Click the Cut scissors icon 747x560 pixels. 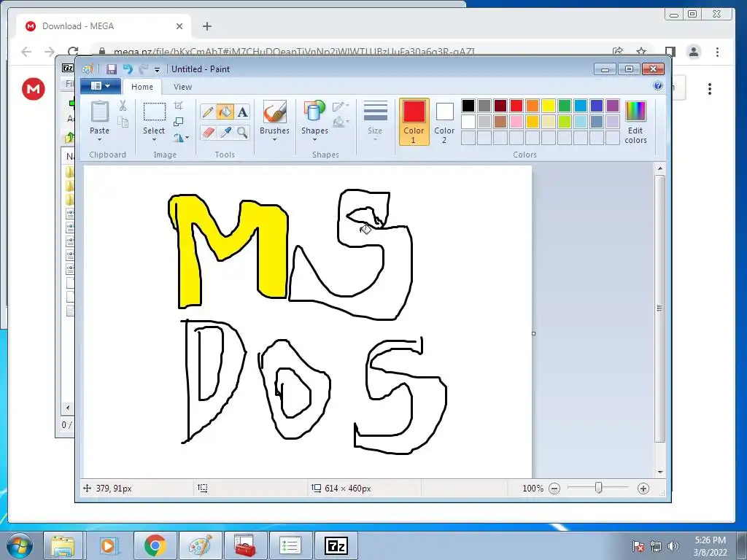(x=123, y=106)
